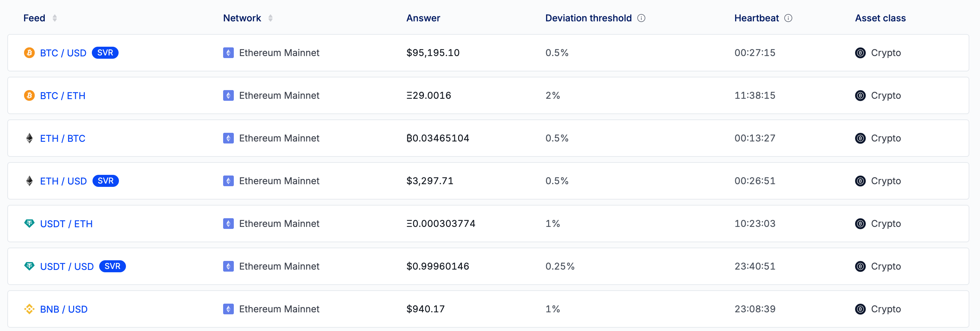Click the Heartbeat info icon
Image resolution: width=980 pixels, height=331 pixels.
pos(788,18)
